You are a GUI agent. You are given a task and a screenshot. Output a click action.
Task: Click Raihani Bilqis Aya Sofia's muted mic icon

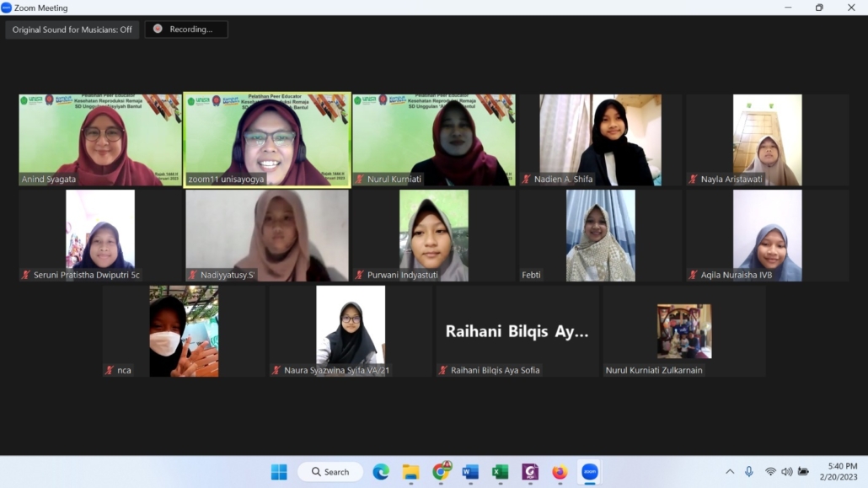443,370
